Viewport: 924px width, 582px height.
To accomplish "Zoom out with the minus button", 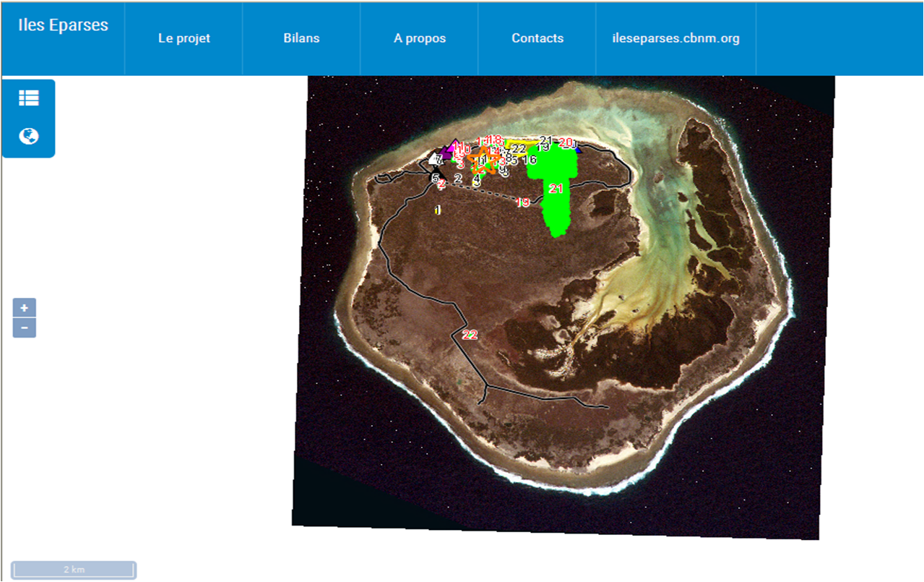I will [x=25, y=328].
